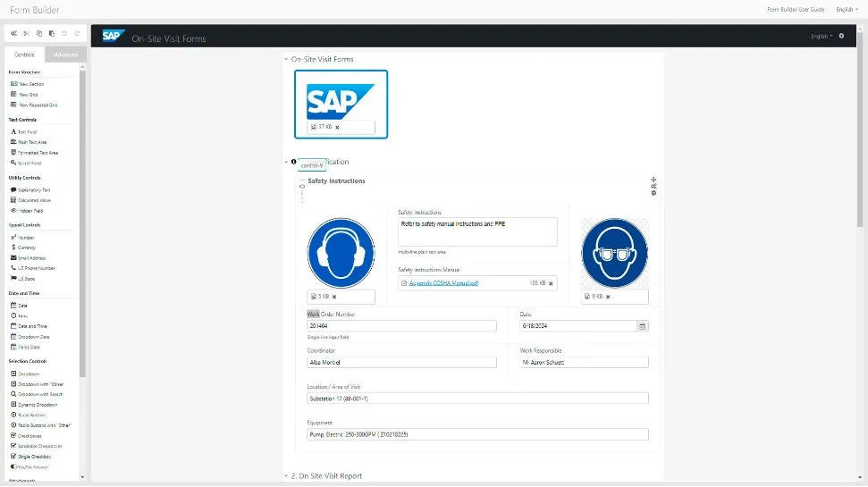The image size is (868, 487).
Task: Open the date picker calendar icon
Action: tap(642, 326)
